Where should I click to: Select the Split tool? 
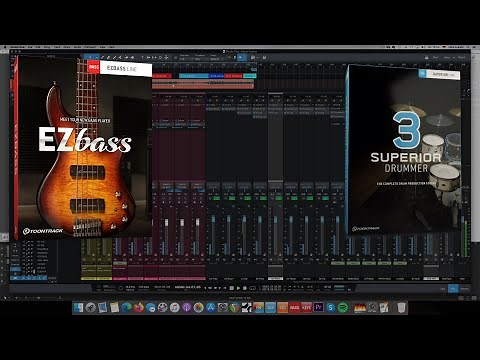[x=102, y=57]
